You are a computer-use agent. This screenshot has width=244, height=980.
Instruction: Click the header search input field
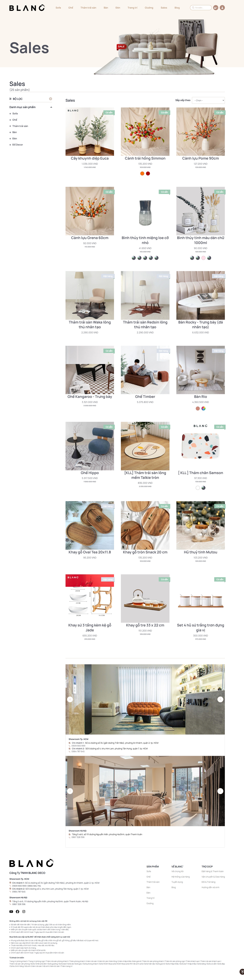(x=201, y=8)
